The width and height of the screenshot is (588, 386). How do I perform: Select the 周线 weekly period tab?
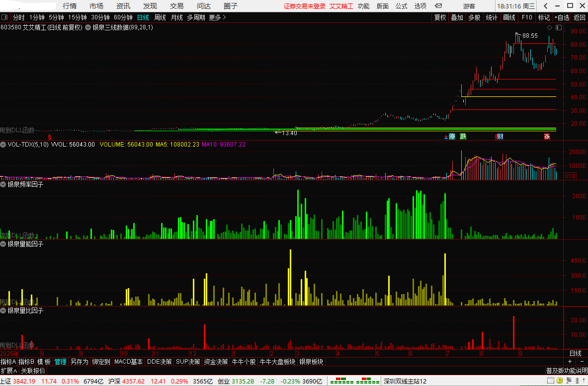click(x=160, y=17)
